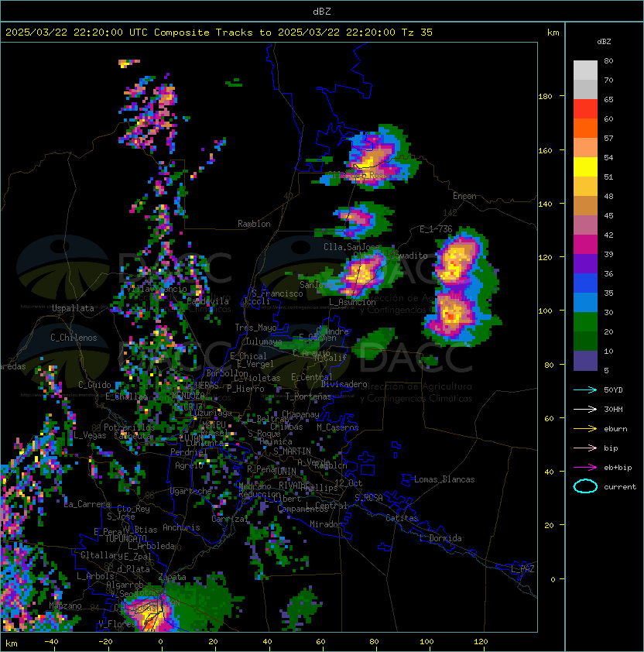Click the bright green 20-30 dBZ band
Screen dimensions: 644x652
click(585, 322)
